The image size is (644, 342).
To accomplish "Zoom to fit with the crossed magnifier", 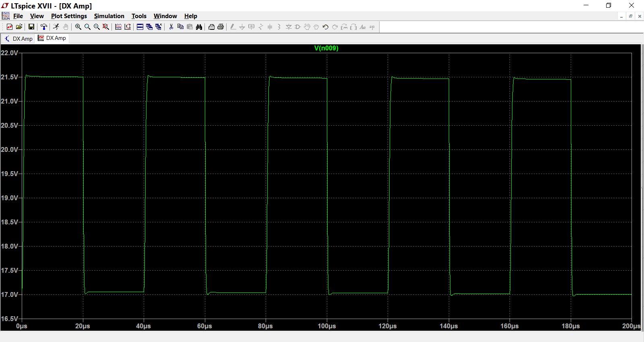I will point(106,27).
